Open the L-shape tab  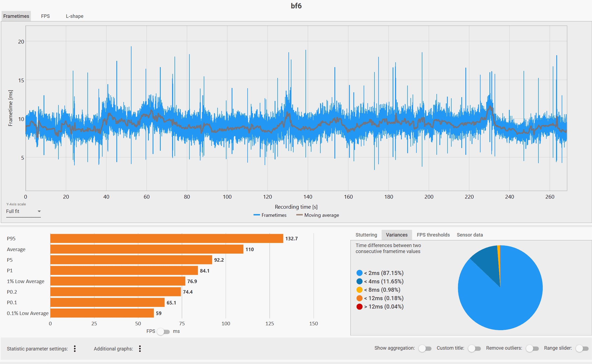pyautogui.click(x=74, y=16)
